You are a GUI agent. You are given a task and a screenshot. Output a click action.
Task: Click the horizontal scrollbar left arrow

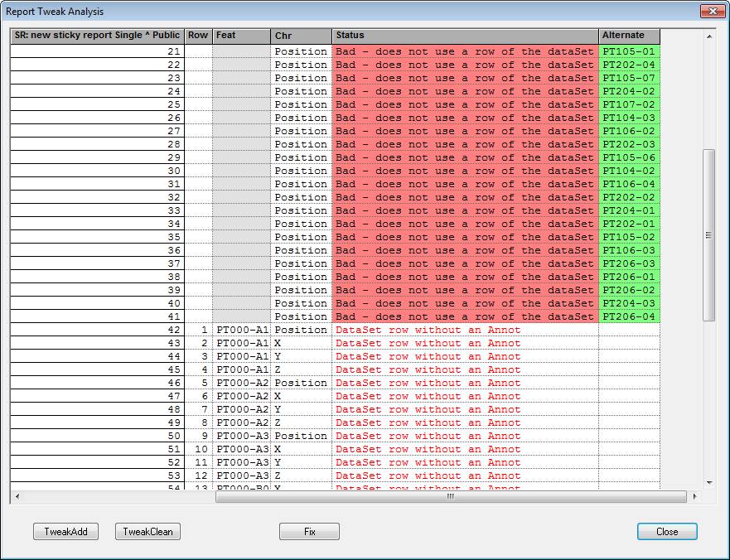(17, 497)
